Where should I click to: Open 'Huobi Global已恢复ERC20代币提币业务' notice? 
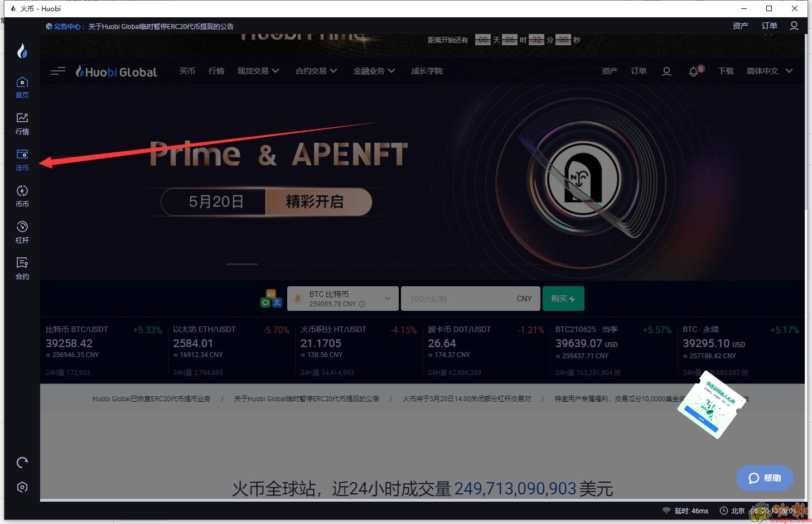152,399
